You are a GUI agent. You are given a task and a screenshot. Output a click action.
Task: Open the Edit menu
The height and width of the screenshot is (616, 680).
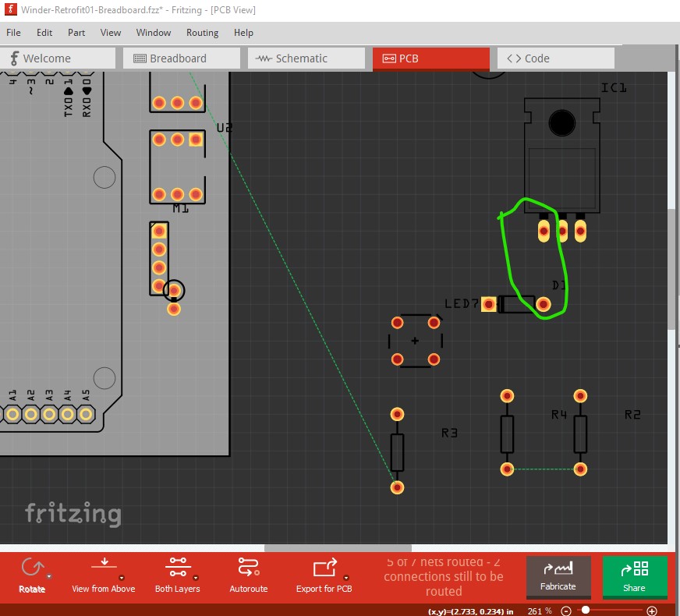coord(44,33)
